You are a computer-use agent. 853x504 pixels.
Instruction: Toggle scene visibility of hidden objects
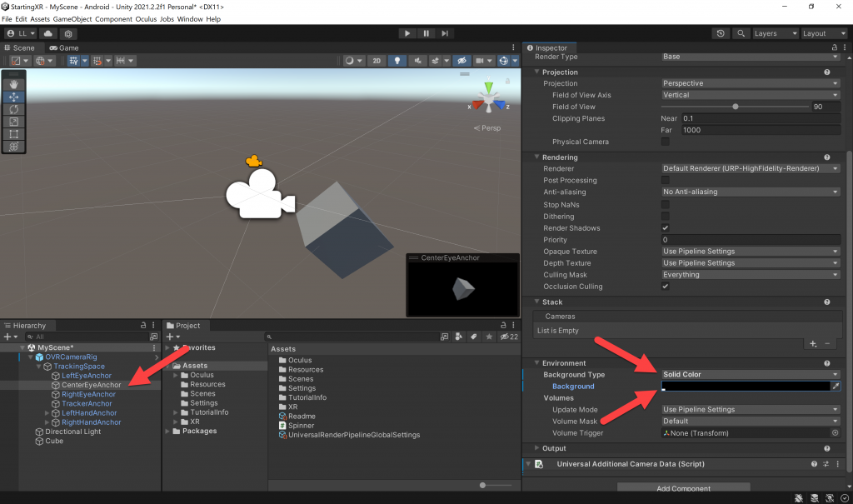(461, 61)
